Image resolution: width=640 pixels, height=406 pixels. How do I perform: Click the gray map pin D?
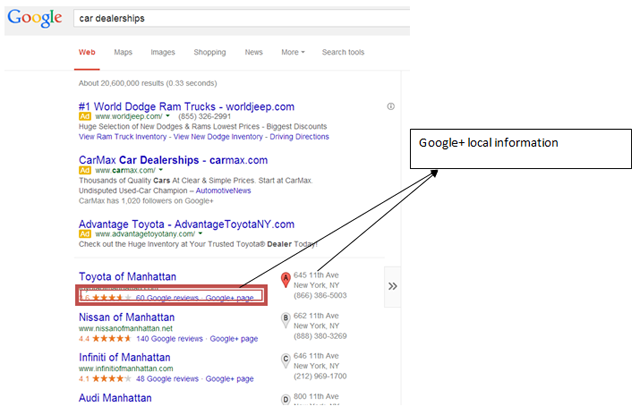[286, 399]
